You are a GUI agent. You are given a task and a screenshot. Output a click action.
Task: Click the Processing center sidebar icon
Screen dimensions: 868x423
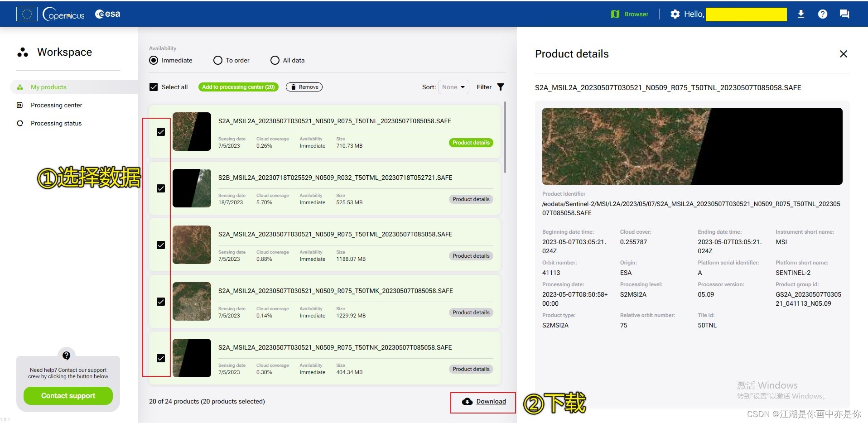click(20, 105)
